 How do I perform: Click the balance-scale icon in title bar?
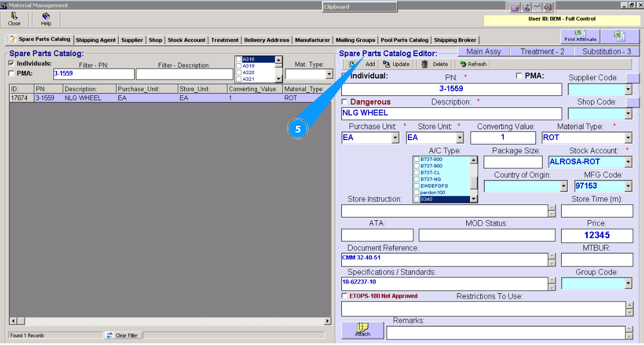pos(526,8)
